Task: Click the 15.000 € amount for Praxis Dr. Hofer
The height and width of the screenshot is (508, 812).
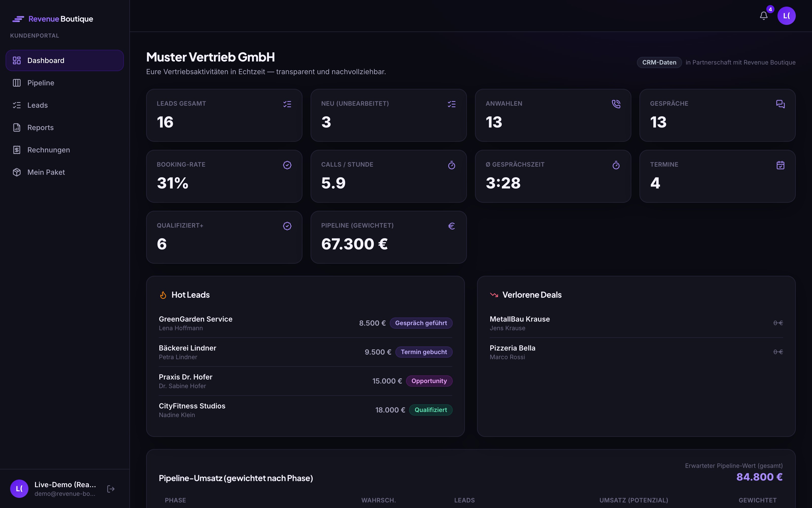Action: 387,381
